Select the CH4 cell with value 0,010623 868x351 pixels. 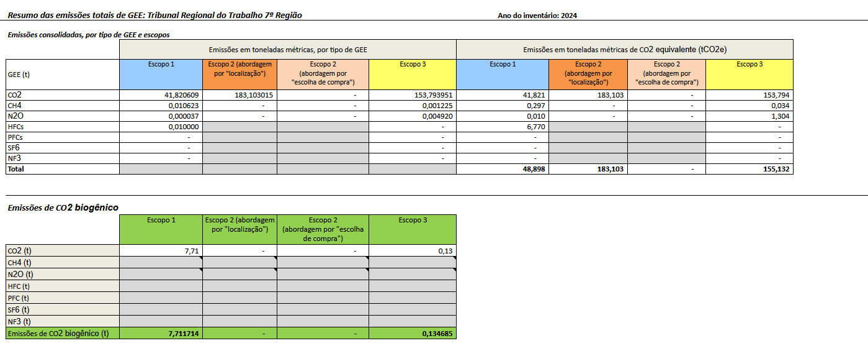coord(161,106)
